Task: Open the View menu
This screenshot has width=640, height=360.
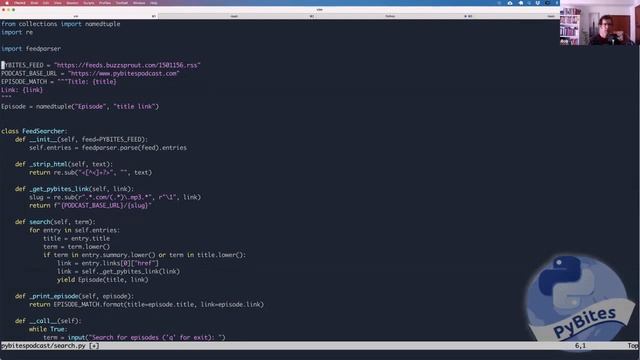Action: pos(58,3)
